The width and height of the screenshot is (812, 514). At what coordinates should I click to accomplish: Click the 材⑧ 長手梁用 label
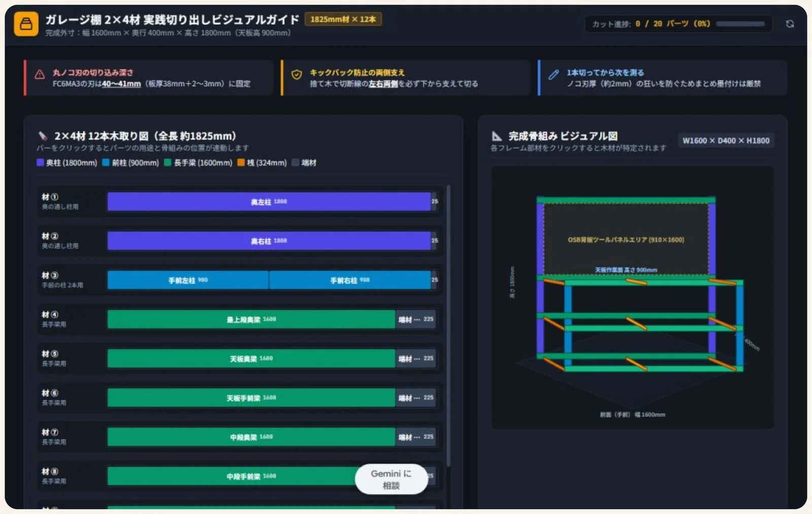click(54, 476)
